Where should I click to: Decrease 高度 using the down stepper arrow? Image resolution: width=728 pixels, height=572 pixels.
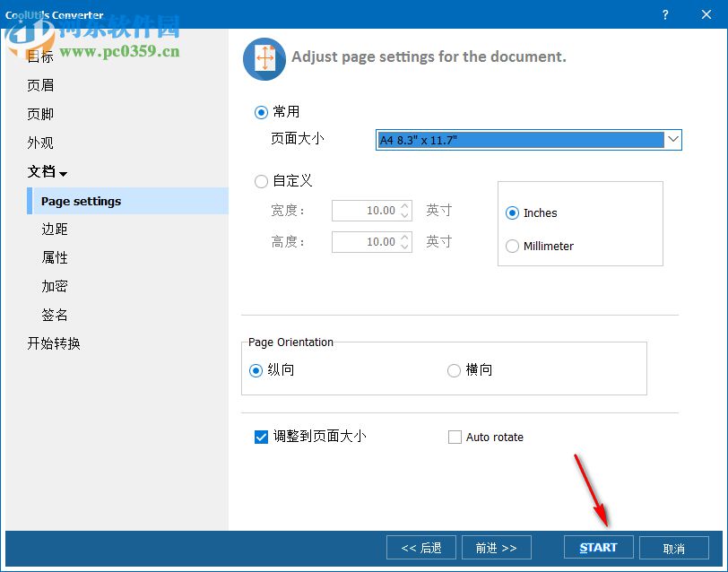pyautogui.click(x=405, y=246)
